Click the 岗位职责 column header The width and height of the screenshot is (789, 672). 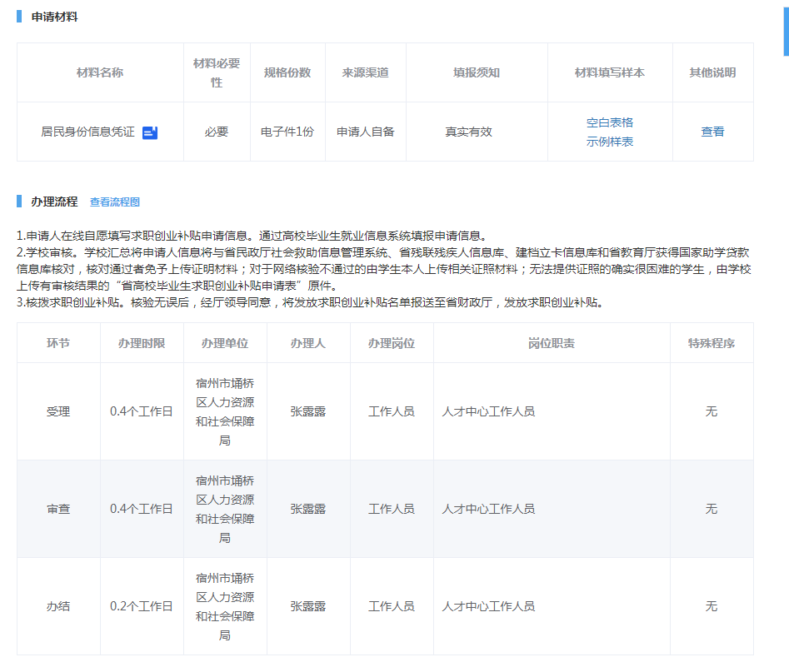coord(551,343)
